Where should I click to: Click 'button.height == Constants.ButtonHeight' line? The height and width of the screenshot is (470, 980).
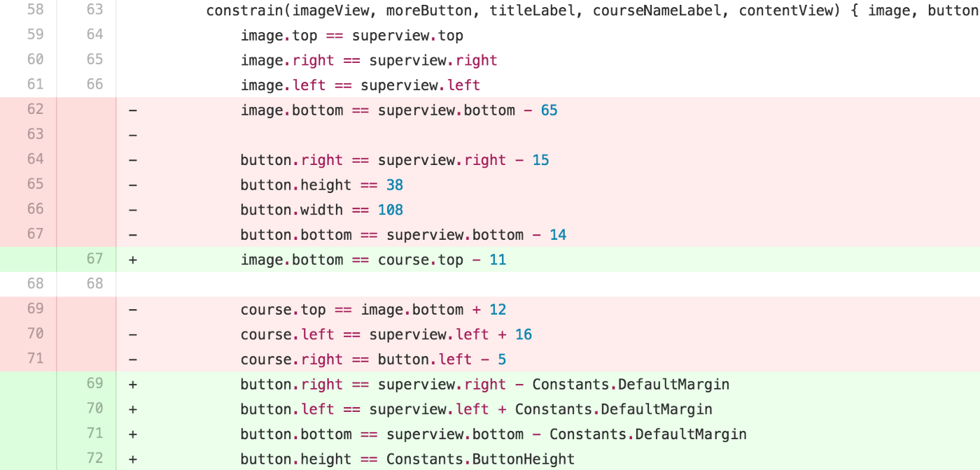407,460
